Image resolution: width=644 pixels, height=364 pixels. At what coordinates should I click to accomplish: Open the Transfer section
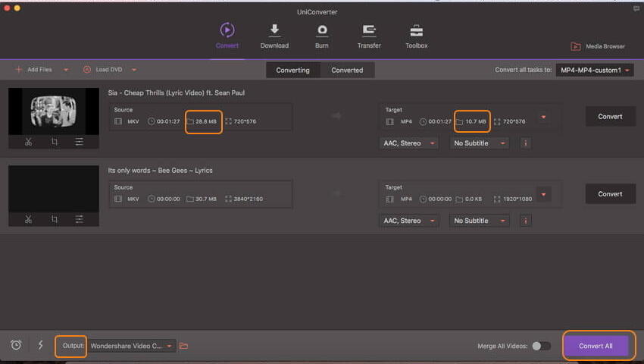click(x=369, y=36)
